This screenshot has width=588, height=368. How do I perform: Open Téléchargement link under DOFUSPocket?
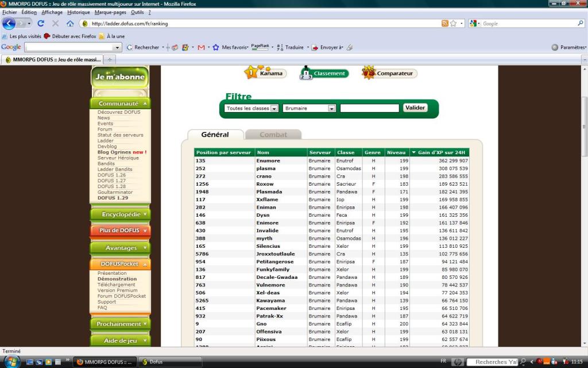(x=116, y=285)
